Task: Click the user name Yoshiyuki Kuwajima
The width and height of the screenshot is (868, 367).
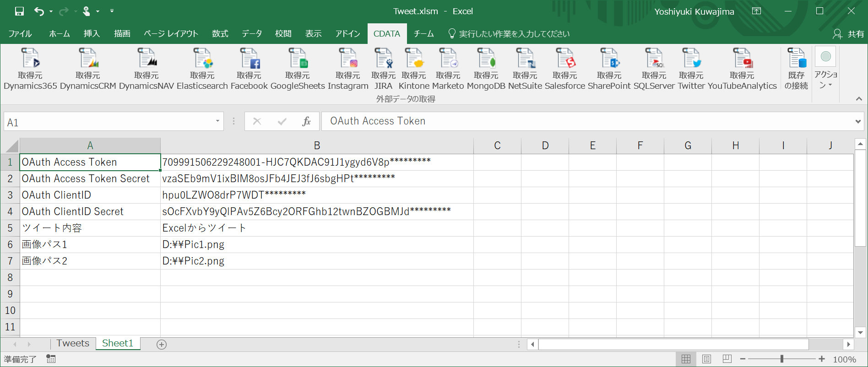Action: point(694,12)
